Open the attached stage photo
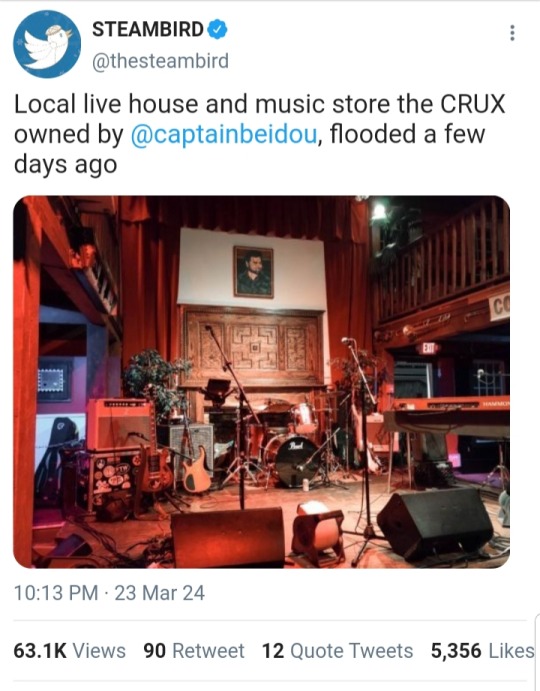Image resolution: width=540 pixels, height=691 pixels. [261, 382]
